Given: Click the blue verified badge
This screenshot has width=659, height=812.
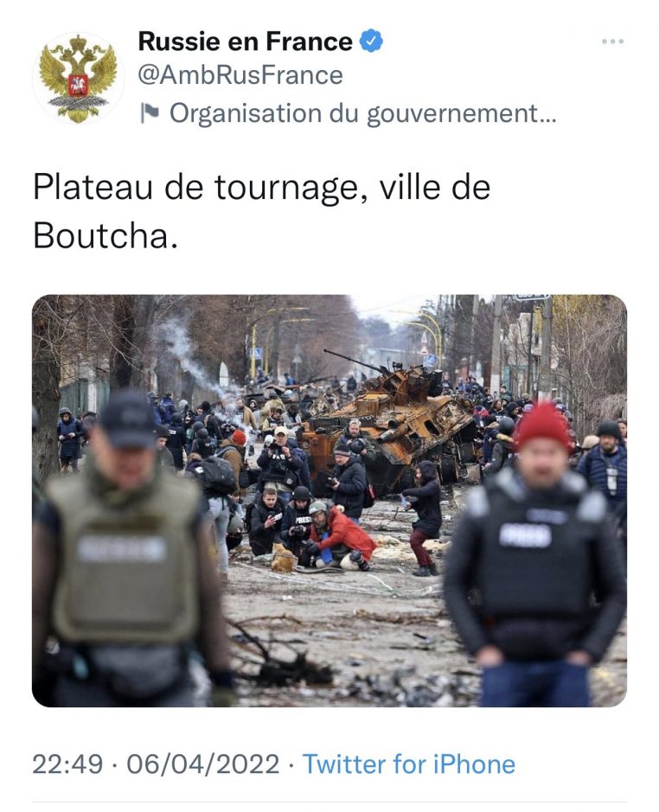Looking at the screenshot, I should pos(371,41).
